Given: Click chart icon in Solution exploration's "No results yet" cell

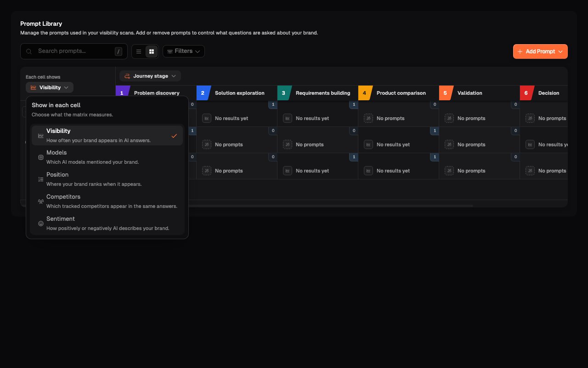Looking at the screenshot, I should (x=207, y=118).
